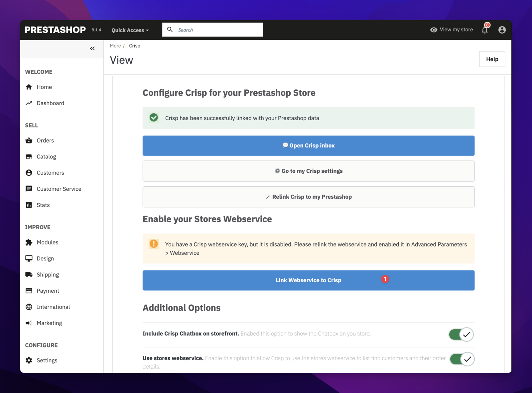Click the 8.1.4 version label

point(96,30)
